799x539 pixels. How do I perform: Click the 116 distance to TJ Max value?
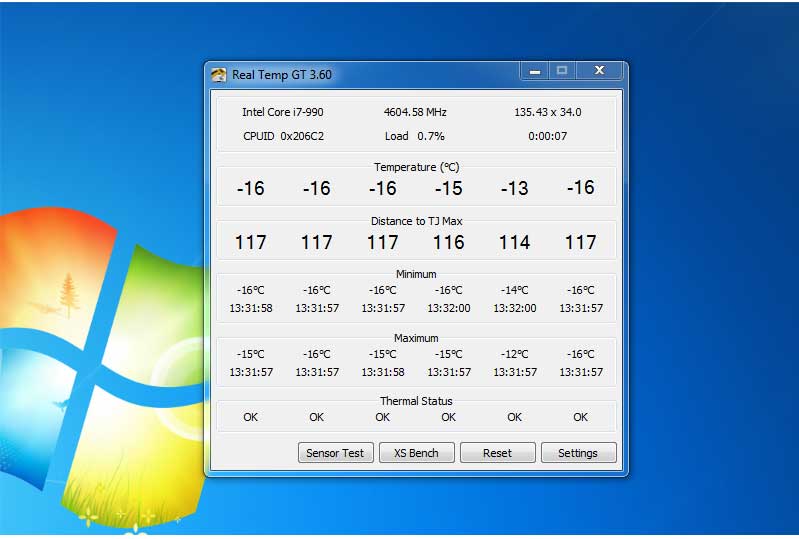tap(448, 242)
